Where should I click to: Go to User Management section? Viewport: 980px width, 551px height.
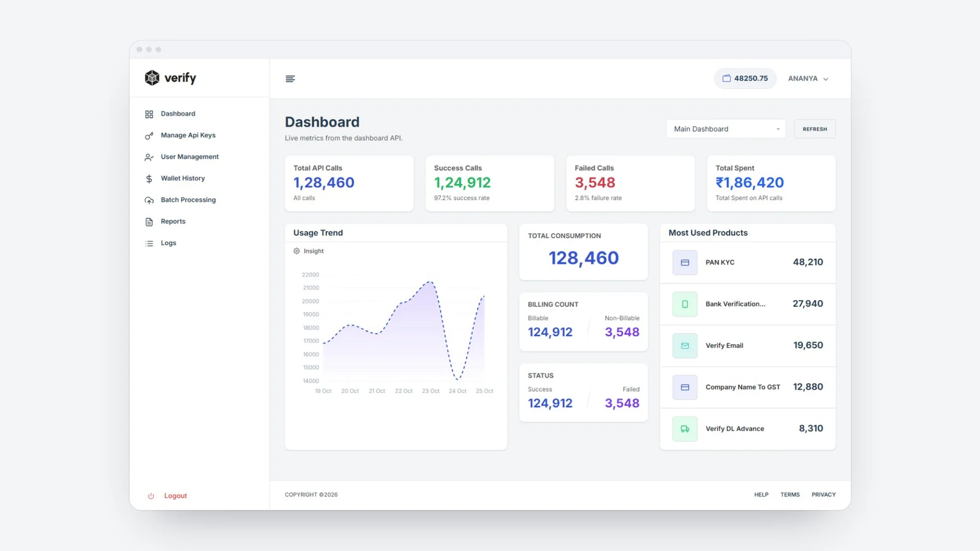(x=189, y=157)
